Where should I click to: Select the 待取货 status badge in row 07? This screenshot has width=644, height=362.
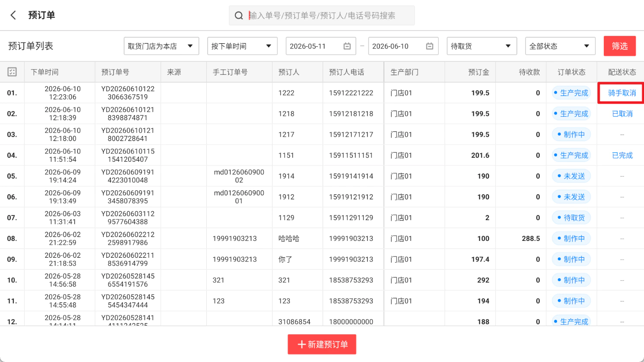click(571, 218)
